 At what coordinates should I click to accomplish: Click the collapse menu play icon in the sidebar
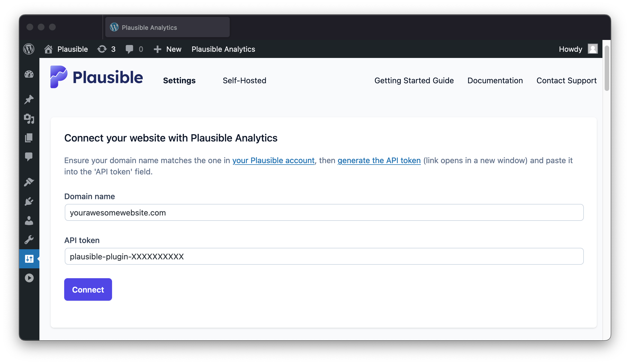point(29,278)
